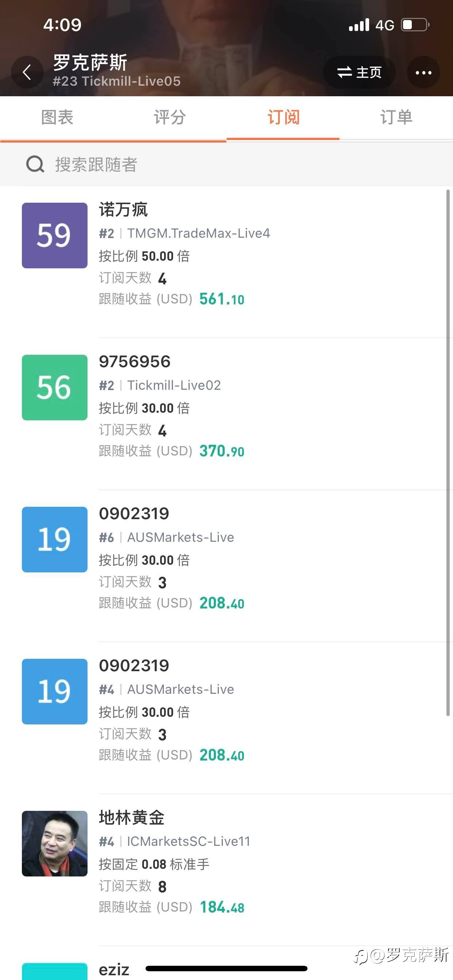Tap the blue 19 avatar for #6 AUSMarkets-Live

(x=54, y=540)
